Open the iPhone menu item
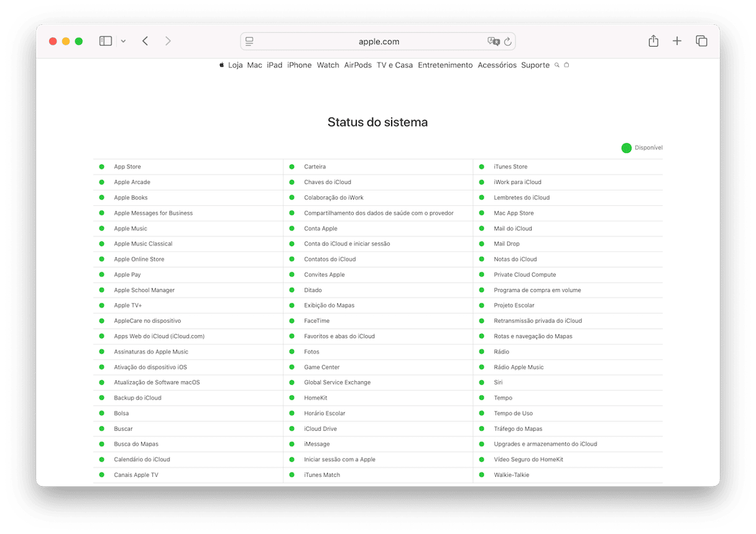756x534 pixels. 300,65
